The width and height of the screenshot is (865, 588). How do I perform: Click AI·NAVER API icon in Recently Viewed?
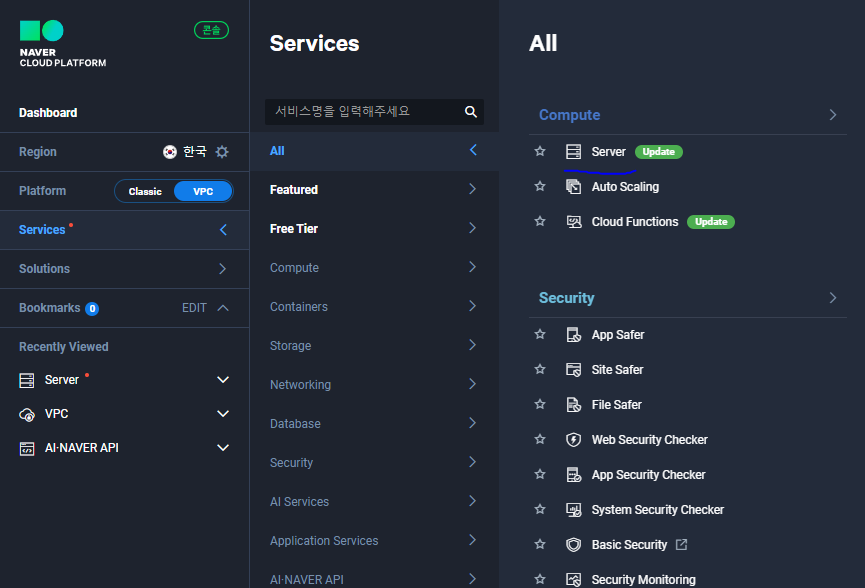point(26,448)
